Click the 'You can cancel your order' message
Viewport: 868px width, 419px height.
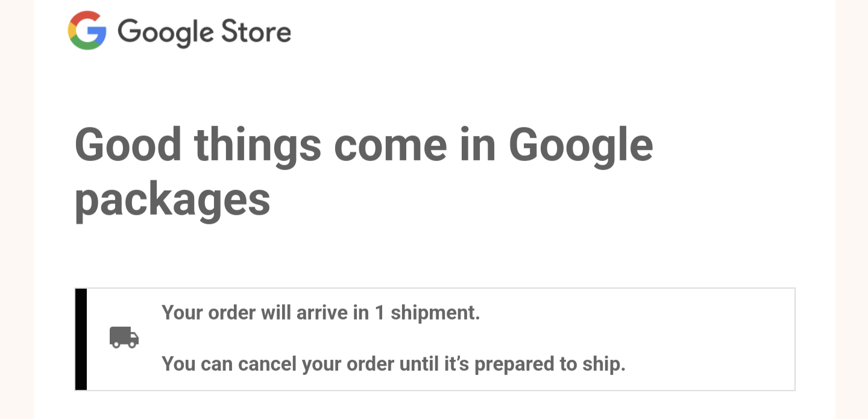(x=394, y=364)
